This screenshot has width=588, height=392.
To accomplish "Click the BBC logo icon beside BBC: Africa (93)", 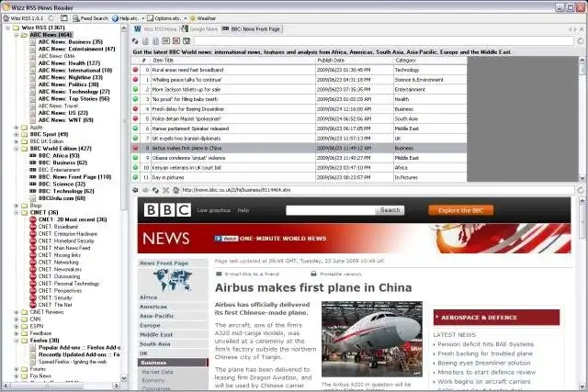I will (33, 155).
